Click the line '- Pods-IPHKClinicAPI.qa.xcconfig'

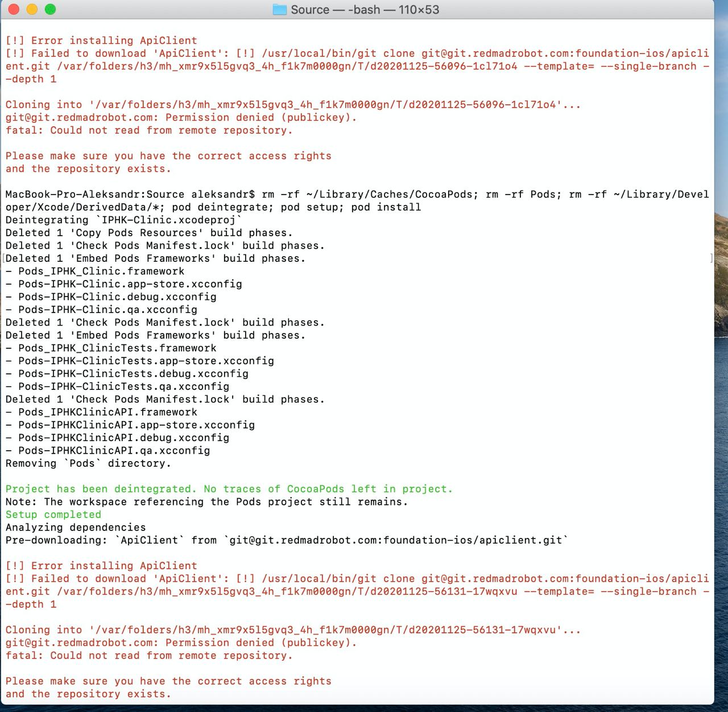click(x=107, y=450)
